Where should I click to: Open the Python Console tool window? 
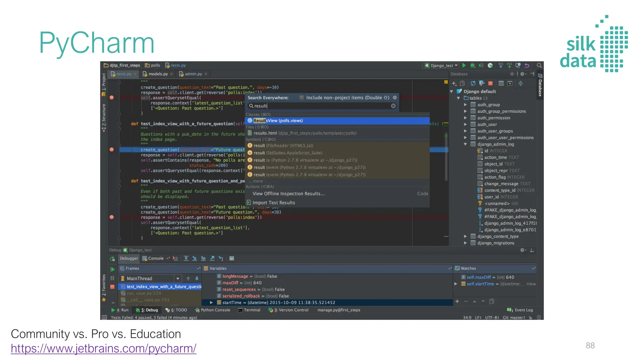[x=213, y=310]
